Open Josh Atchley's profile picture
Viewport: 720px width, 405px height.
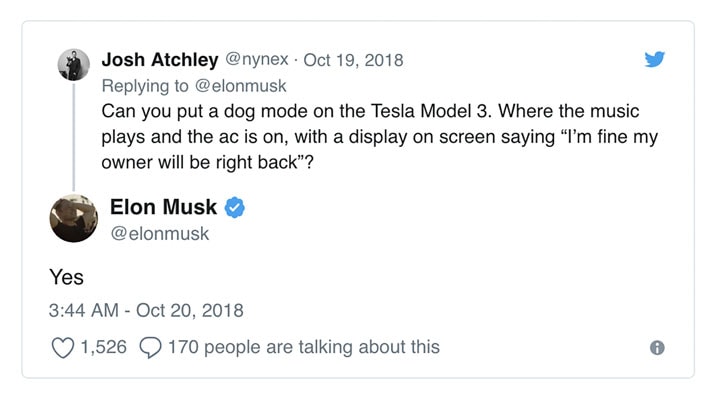tap(73, 64)
